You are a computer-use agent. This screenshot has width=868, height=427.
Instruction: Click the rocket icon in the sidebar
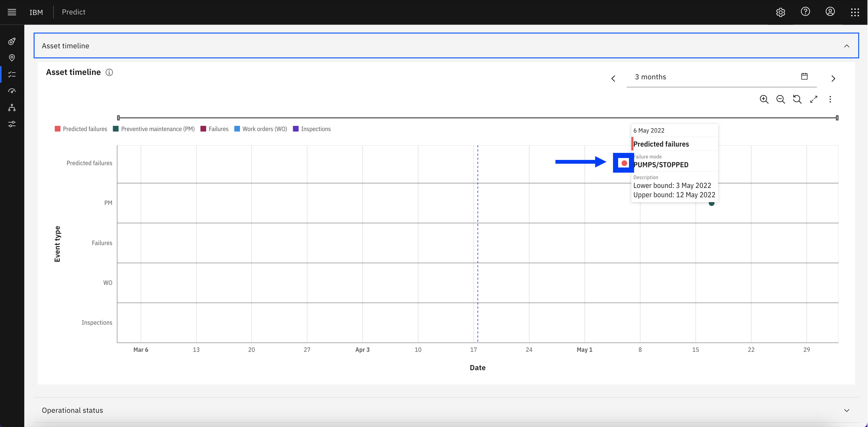(12, 41)
